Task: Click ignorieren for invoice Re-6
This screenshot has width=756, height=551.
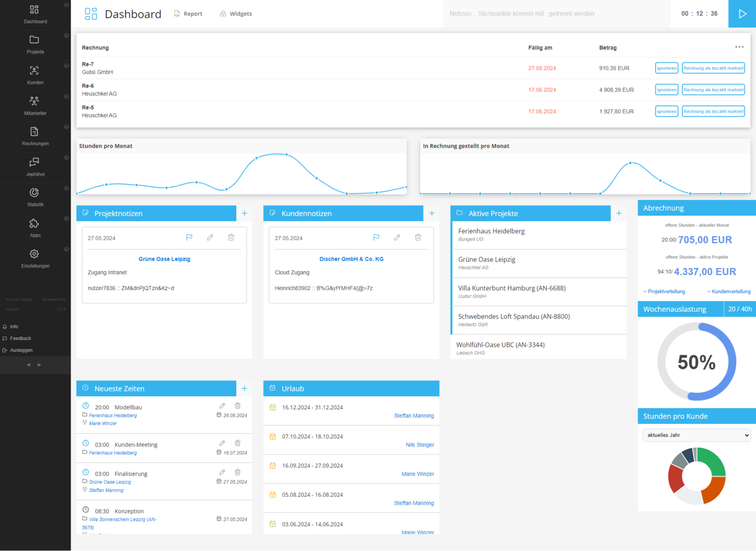Action: (x=666, y=90)
